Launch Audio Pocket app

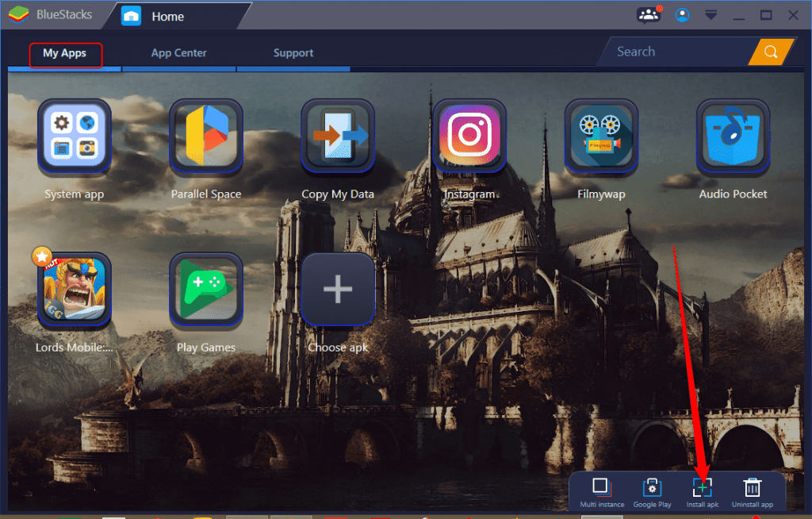click(x=733, y=136)
